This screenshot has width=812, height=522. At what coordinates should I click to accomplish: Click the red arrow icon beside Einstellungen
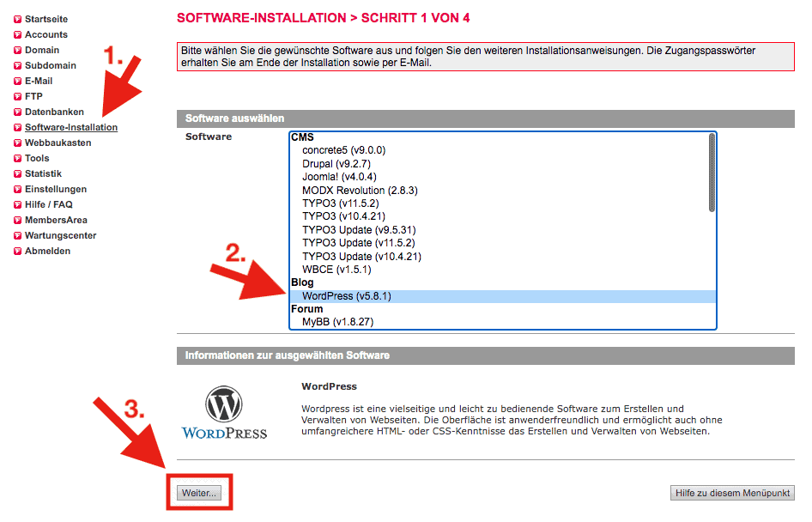pos(18,190)
